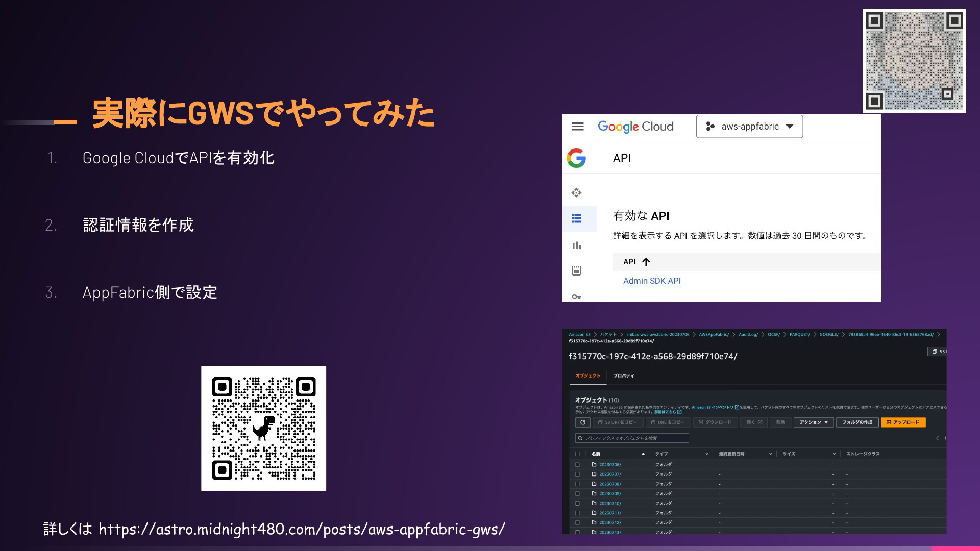Switch to the プロパティ tab
Image resolution: width=980 pixels, height=551 pixels.
click(x=624, y=375)
